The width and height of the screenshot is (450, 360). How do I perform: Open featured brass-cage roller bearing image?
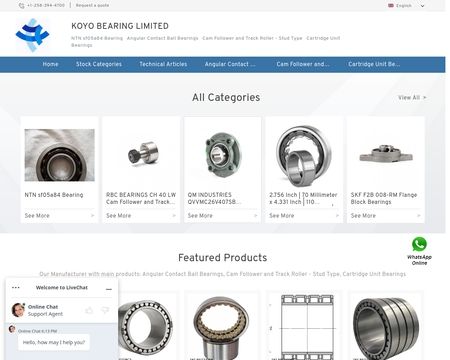[222, 327]
